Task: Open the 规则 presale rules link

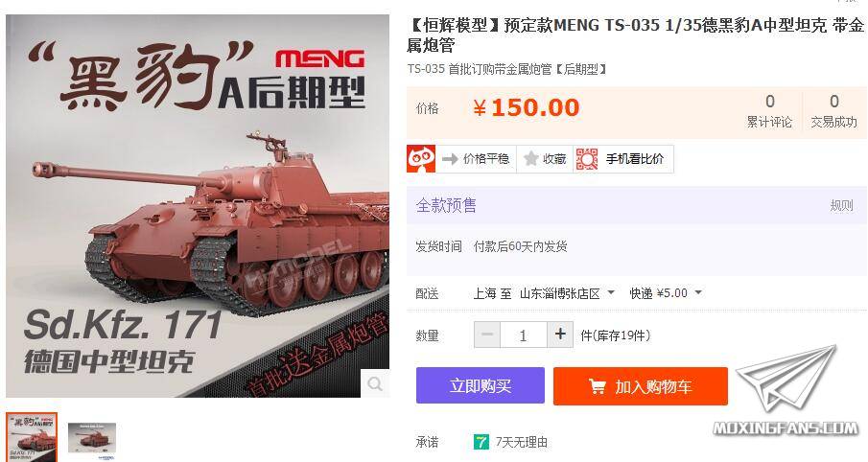Action: coord(841,206)
